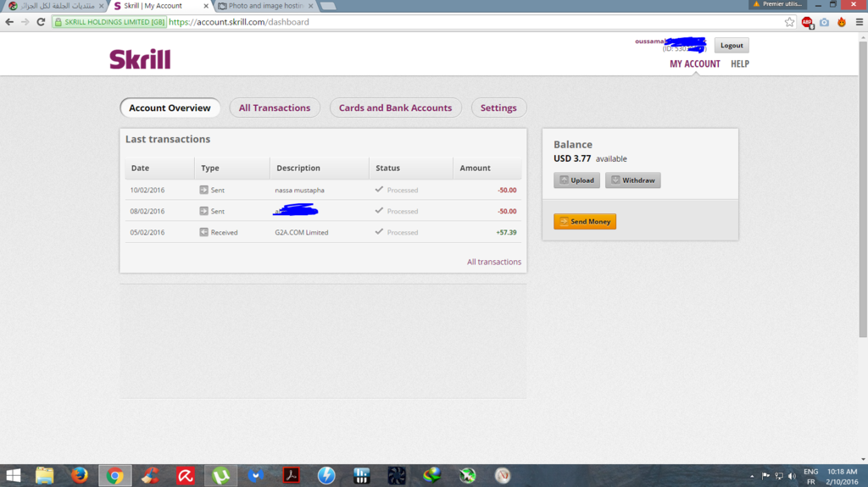The height and width of the screenshot is (487, 868).
Task: Click SKRILL HOLDINGS LIMITED security badge
Action: coord(109,22)
